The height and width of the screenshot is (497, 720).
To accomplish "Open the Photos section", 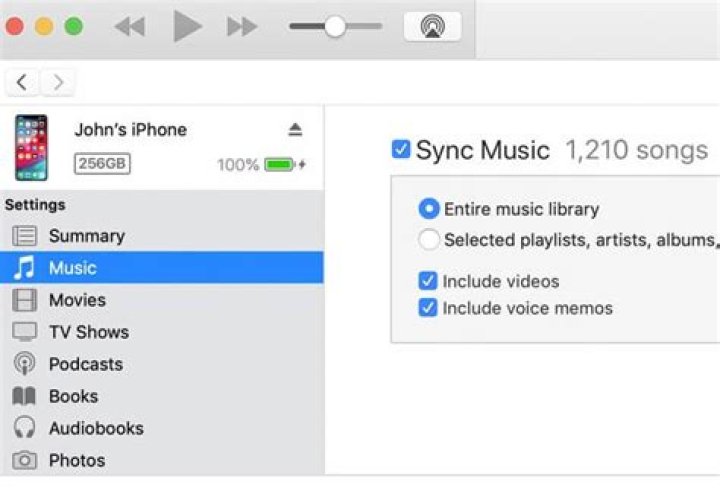I will pyautogui.click(x=162, y=460).
